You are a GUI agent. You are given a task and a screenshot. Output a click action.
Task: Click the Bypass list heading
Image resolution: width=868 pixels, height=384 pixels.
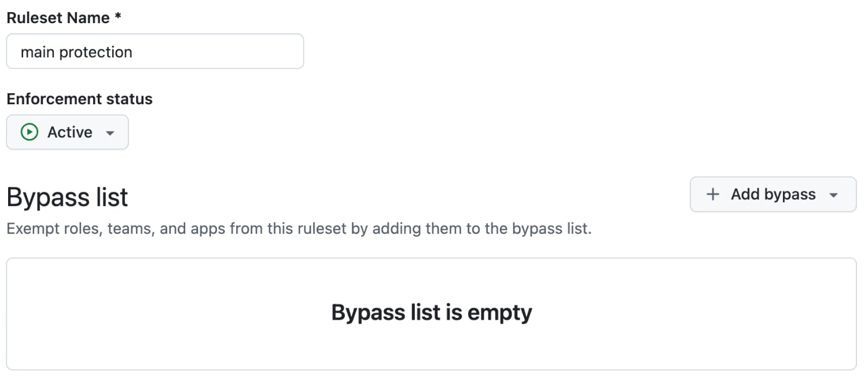coord(67,198)
